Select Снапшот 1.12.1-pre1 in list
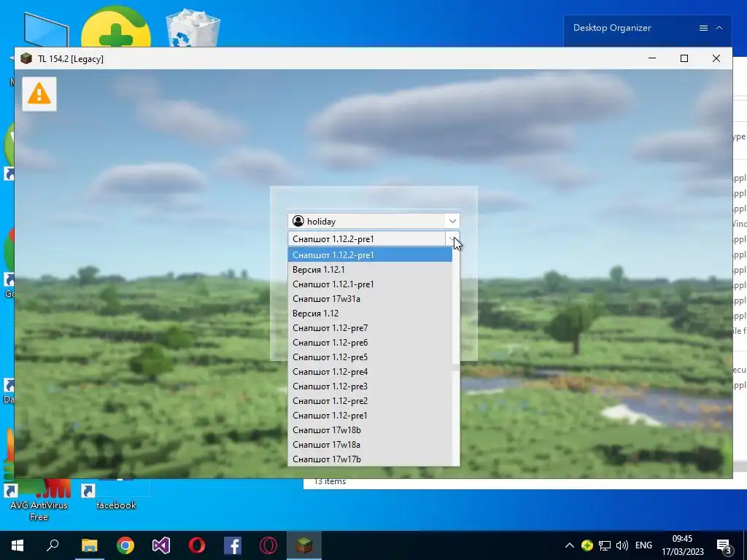This screenshot has width=747, height=560. (370, 284)
